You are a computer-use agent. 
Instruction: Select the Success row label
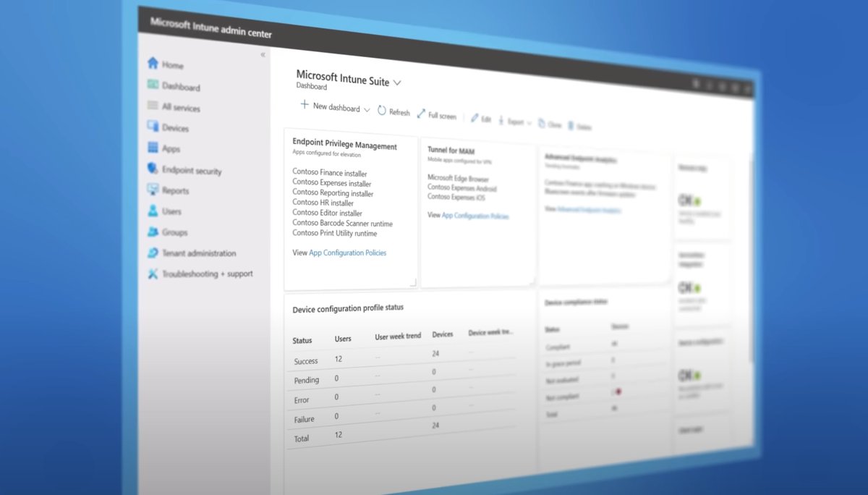point(306,361)
